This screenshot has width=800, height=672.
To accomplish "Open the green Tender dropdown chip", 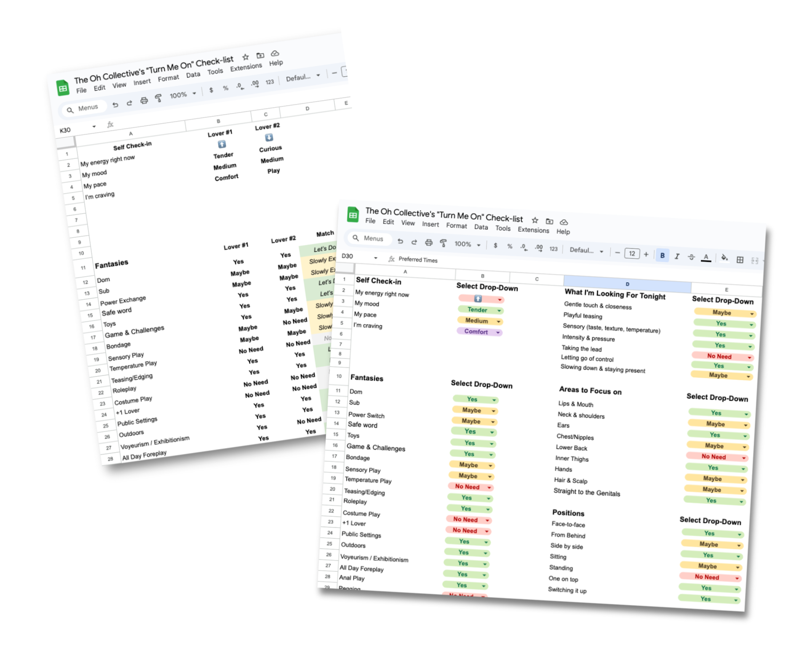I will coord(481,310).
